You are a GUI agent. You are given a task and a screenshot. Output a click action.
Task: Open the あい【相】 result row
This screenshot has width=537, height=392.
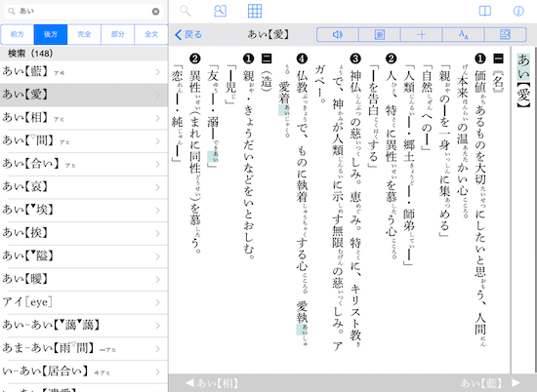(x=84, y=118)
